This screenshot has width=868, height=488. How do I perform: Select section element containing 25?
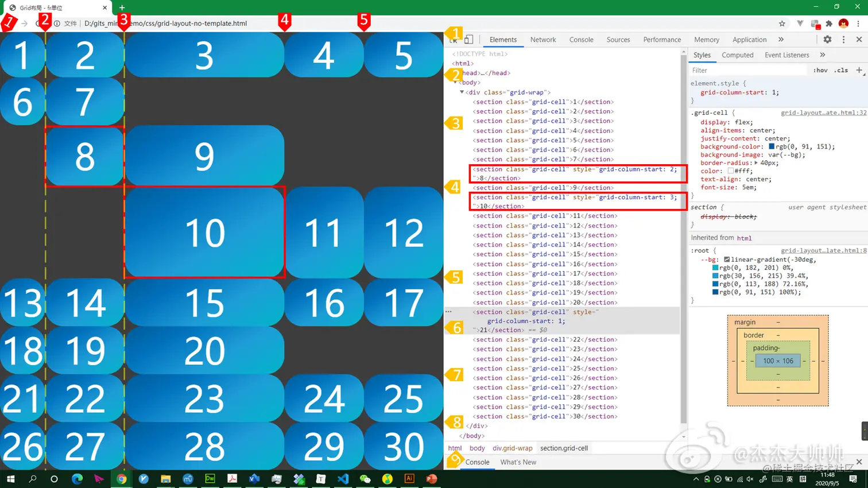pos(545,369)
